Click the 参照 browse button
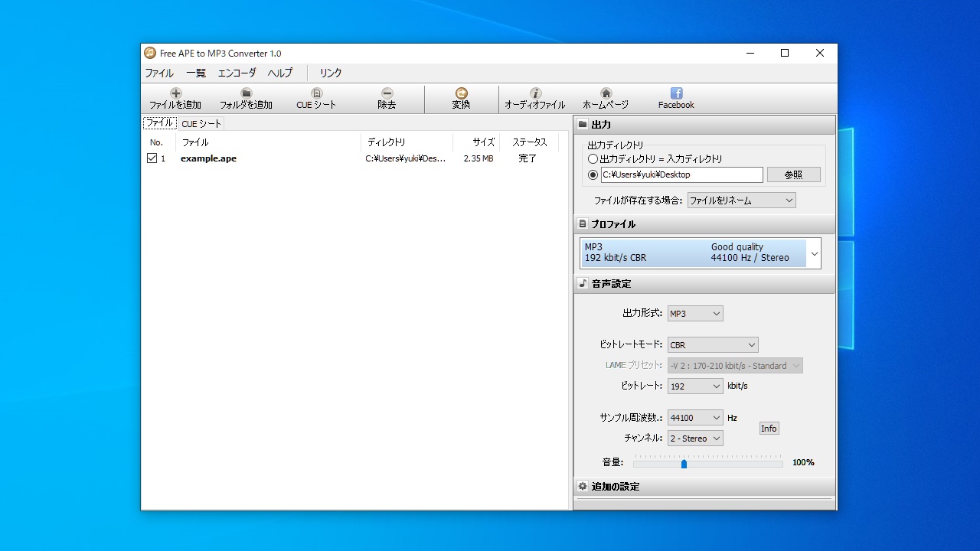The image size is (980, 551). [x=794, y=174]
